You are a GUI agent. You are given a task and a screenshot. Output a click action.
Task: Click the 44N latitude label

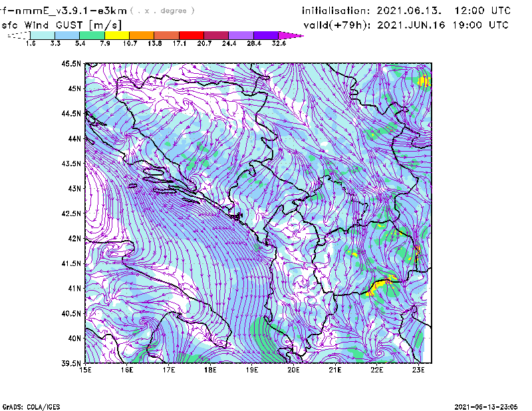74,138
